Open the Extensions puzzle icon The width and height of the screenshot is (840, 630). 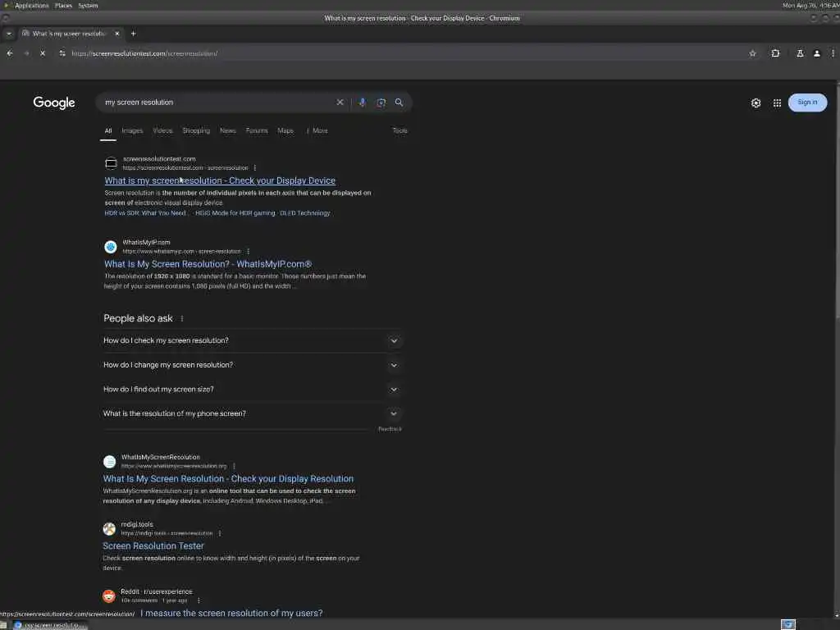(x=775, y=53)
